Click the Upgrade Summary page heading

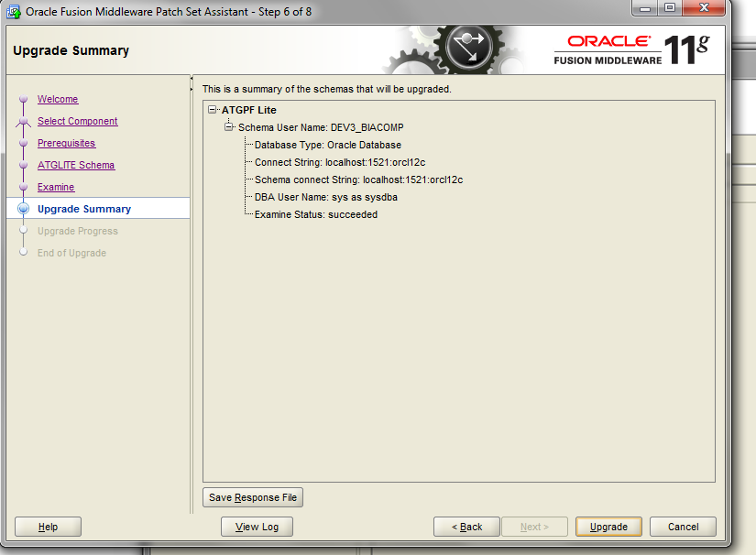click(71, 50)
